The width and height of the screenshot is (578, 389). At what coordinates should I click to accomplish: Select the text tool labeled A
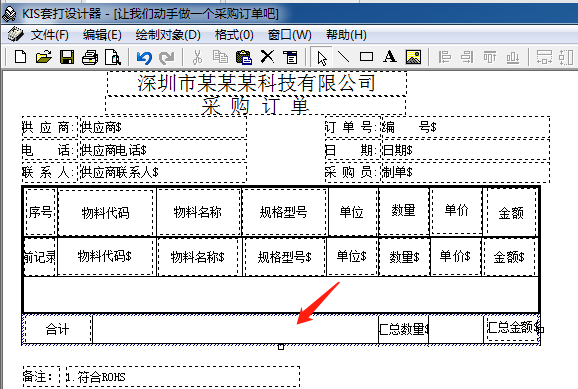[x=390, y=57]
